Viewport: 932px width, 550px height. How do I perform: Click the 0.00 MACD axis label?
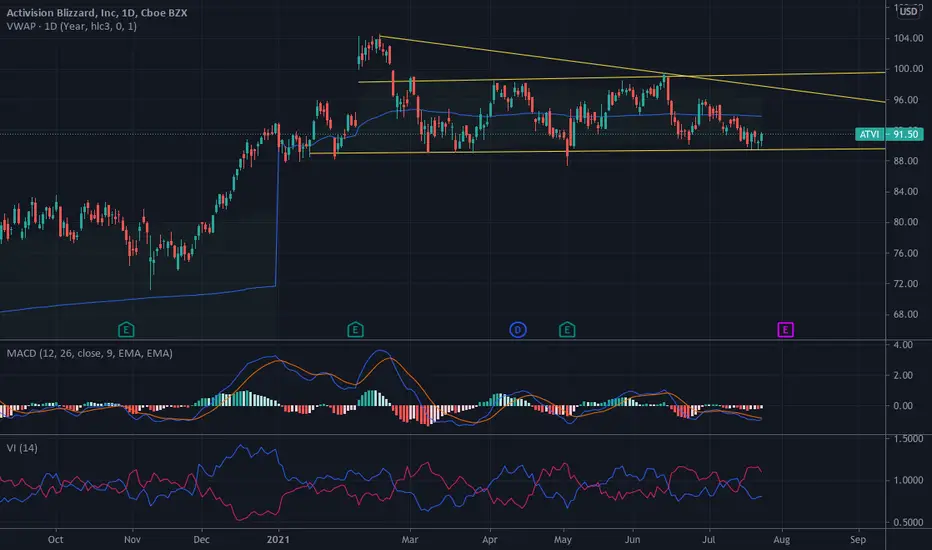[903, 406]
